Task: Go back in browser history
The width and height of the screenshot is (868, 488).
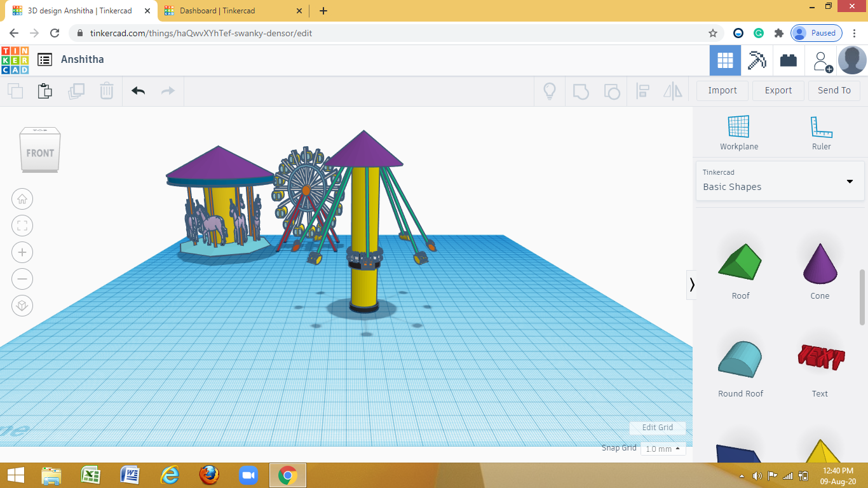Action: (x=14, y=33)
